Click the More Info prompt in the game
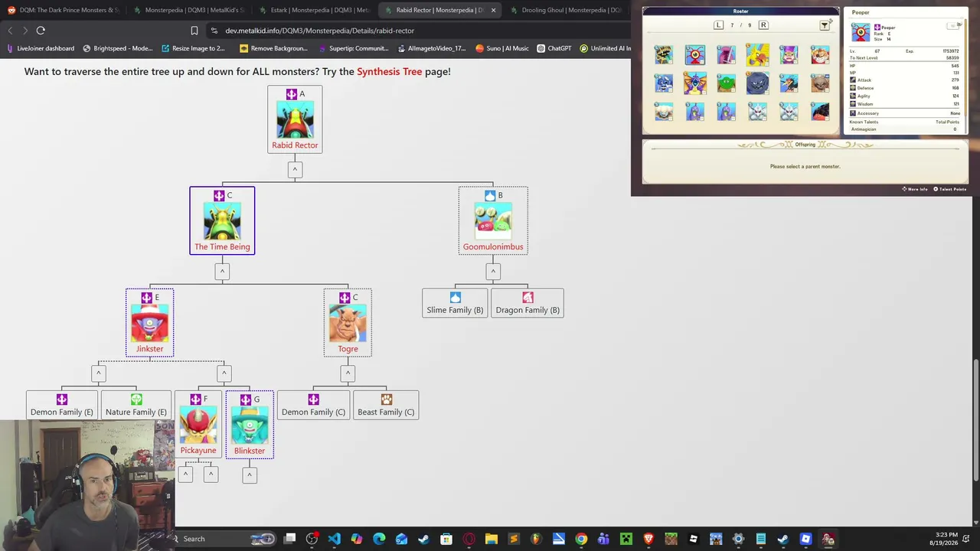This screenshot has width=980, height=551. tap(915, 189)
